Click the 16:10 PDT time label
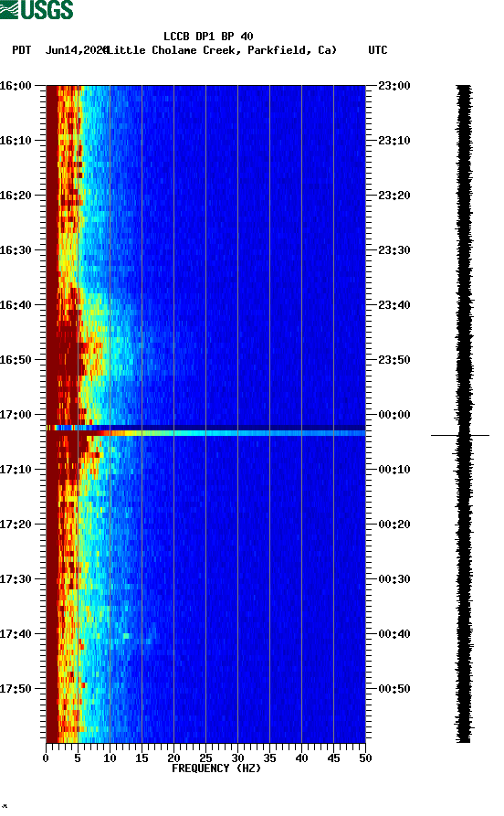This screenshot has height=816, width=504. pyautogui.click(x=16, y=141)
